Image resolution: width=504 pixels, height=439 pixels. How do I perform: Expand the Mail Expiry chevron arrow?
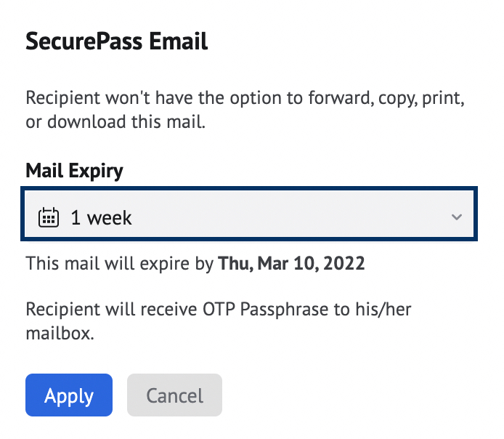tap(456, 217)
